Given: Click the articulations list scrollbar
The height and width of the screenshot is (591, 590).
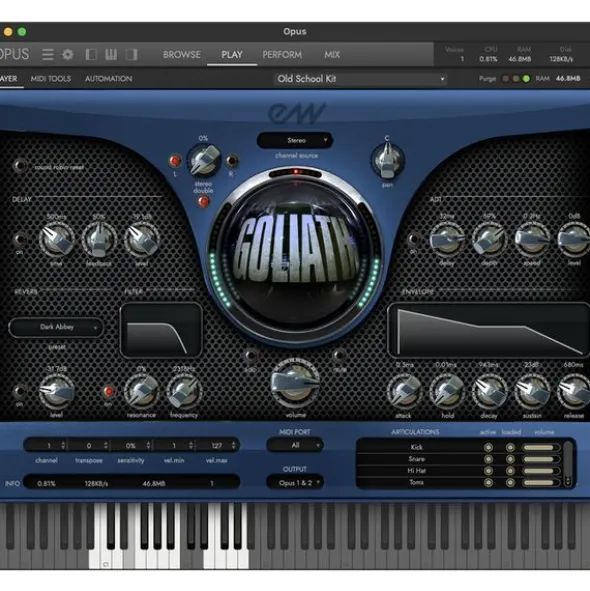Looking at the screenshot, I should pyautogui.click(x=568, y=464).
